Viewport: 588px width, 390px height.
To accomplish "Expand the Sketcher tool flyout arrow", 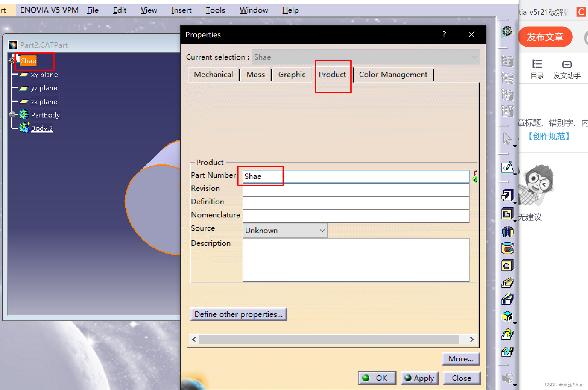I will point(515,174).
